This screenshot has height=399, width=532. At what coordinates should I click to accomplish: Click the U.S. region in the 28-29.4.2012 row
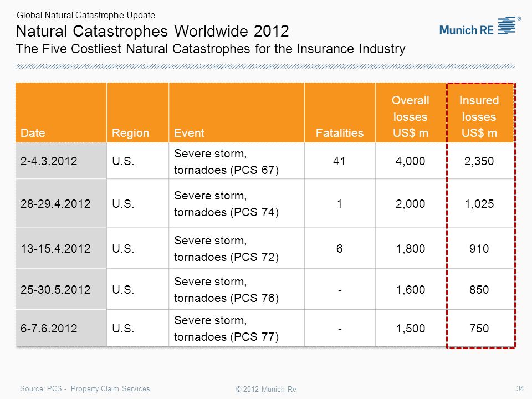(x=123, y=203)
